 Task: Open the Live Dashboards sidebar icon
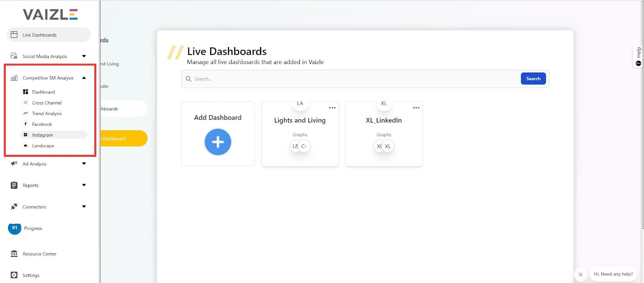pyautogui.click(x=14, y=35)
